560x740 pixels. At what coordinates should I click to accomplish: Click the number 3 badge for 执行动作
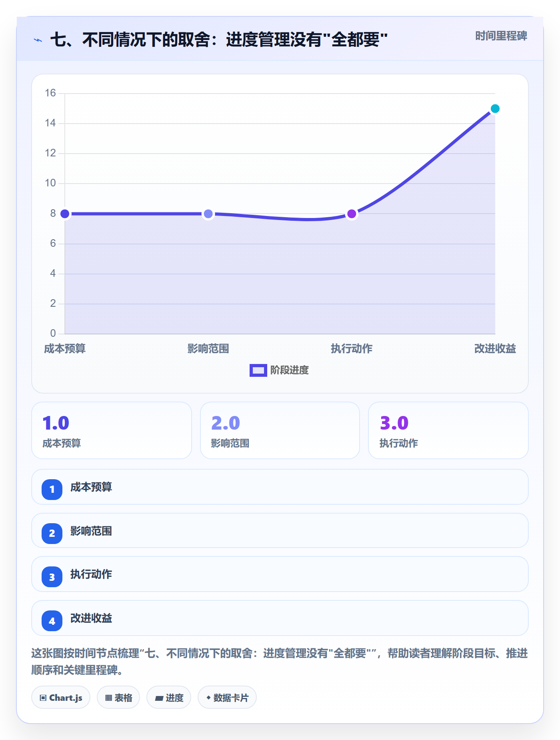pyautogui.click(x=52, y=577)
